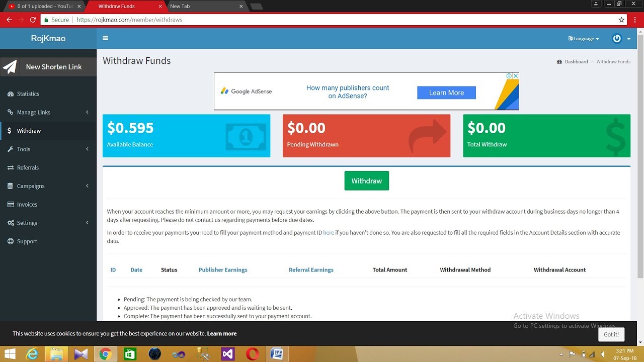Open Visual Studio purple taskbar icon
Viewport: 644px width, 362px height.
click(x=228, y=354)
